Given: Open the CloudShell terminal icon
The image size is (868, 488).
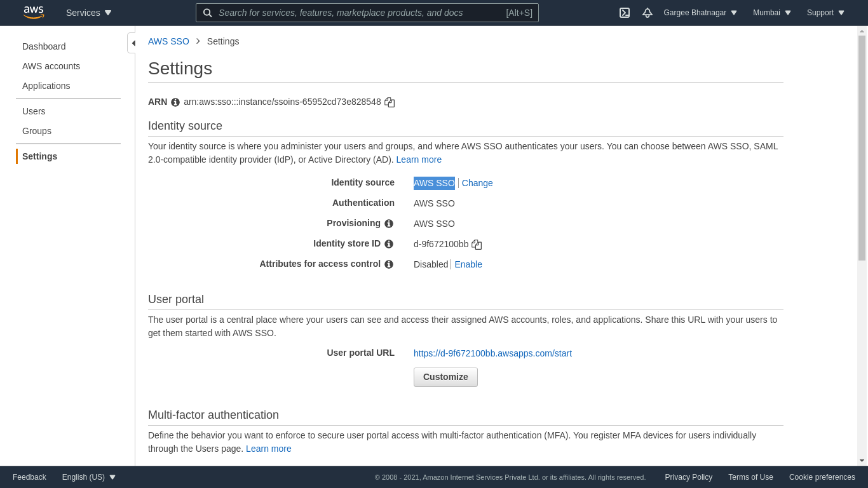Looking at the screenshot, I should tap(625, 13).
